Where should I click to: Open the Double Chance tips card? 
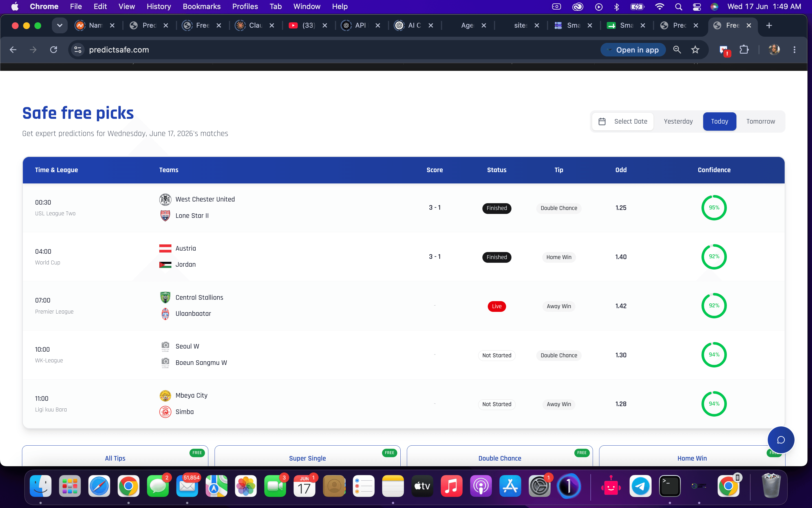tap(500, 456)
